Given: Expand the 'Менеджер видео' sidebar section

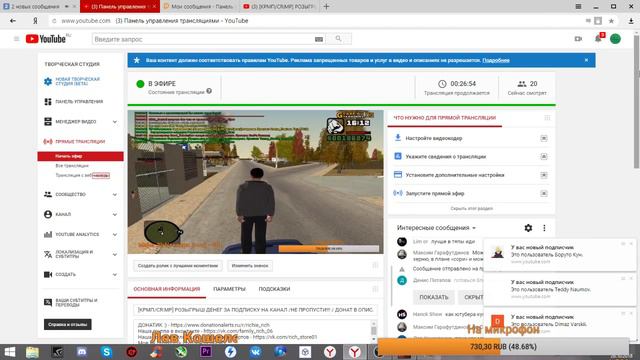Looking at the screenshot, I should 115,122.
